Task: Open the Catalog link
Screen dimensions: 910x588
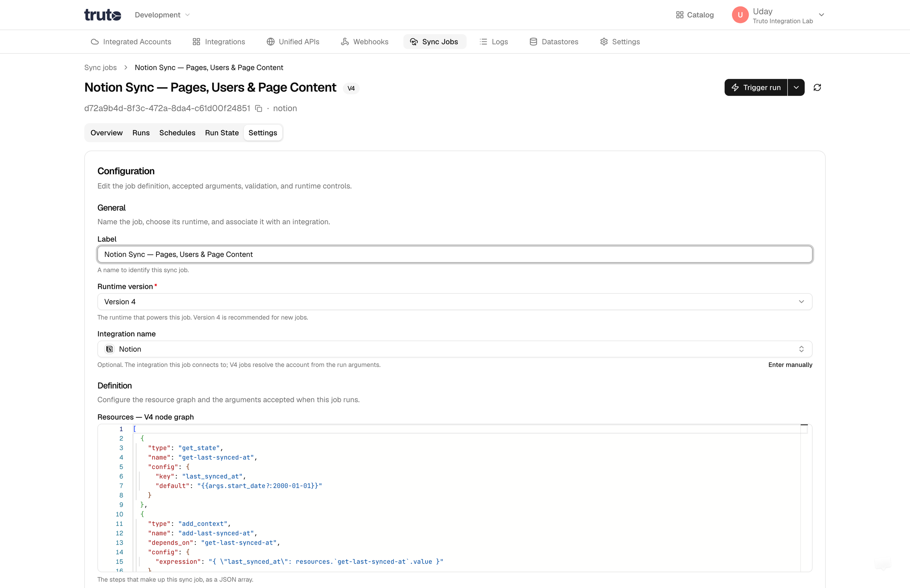Action: click(695, 15)
